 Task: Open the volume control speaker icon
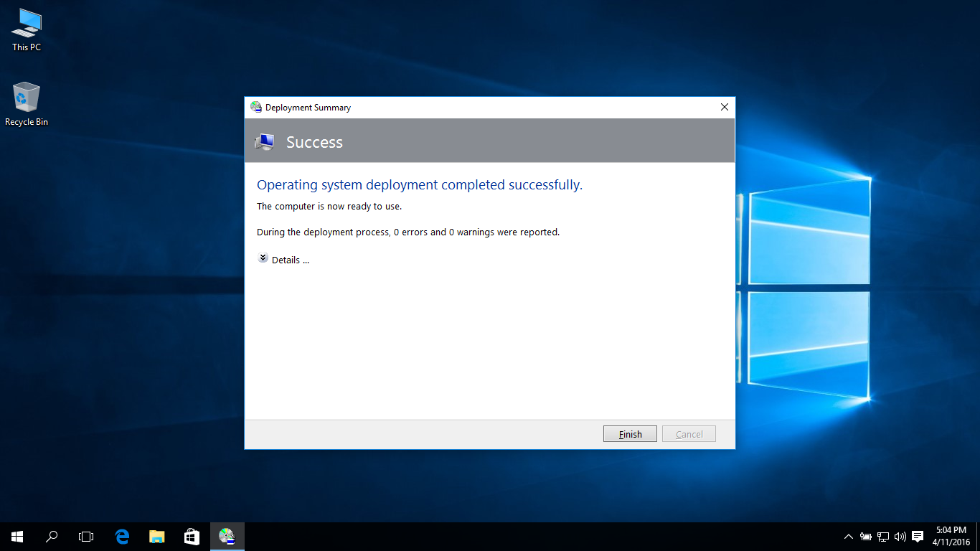900,537
